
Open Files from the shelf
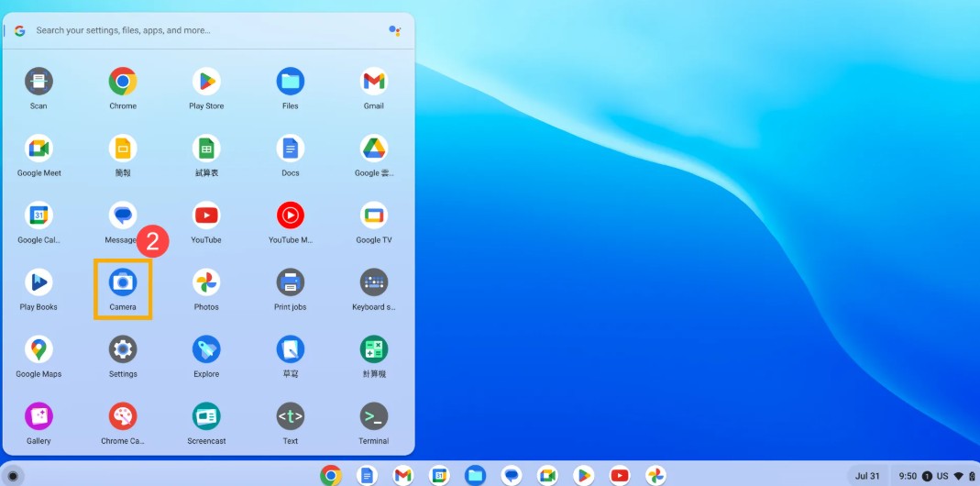tap(475, 476)
